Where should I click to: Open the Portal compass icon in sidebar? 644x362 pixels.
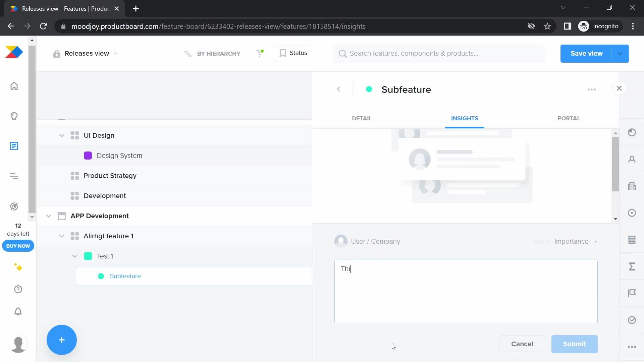pyautogui.click(x=14, y=206)
